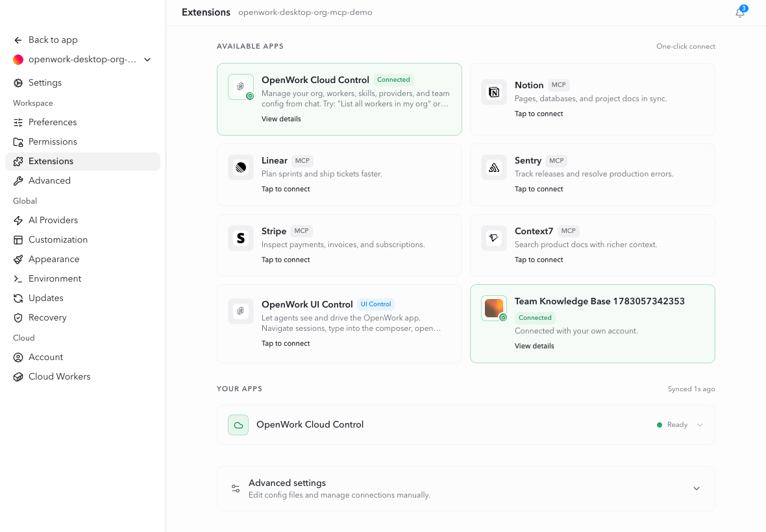The image size is (766, 532).
Task: Click the Sentry app logo
Action: (494, 168)
